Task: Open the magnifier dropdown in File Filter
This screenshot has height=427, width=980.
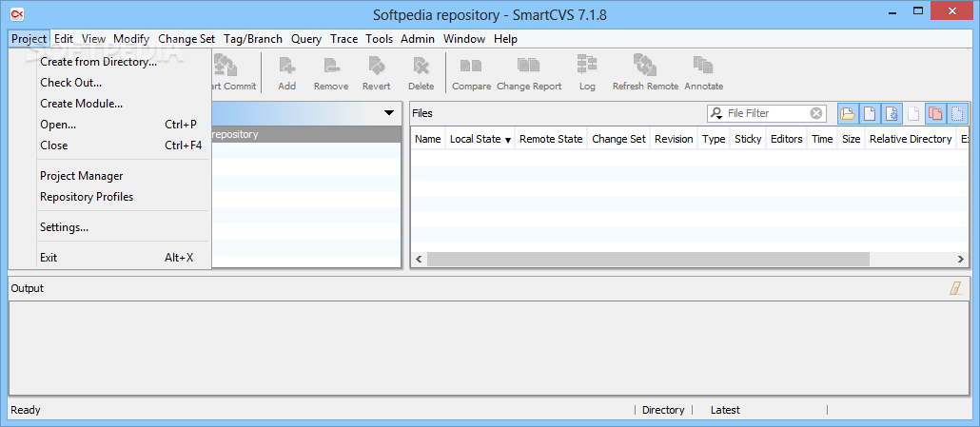Action: (716, 113)
